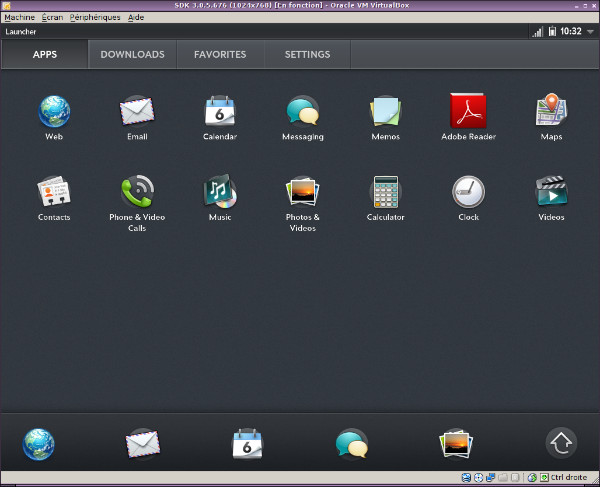
Task: Click the up-arrow launcher button in the dock
Action: point(561,443)
